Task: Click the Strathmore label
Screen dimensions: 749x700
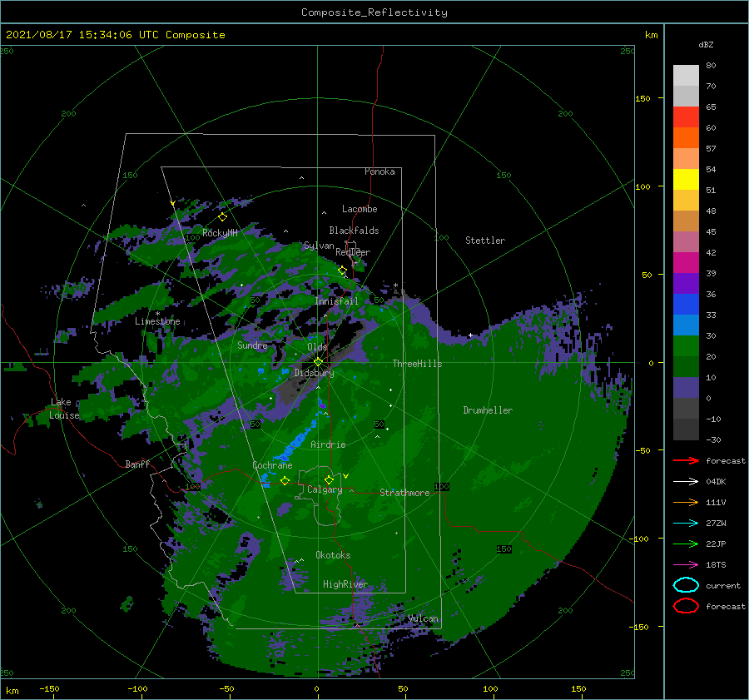Action: (x=404, y=493)
